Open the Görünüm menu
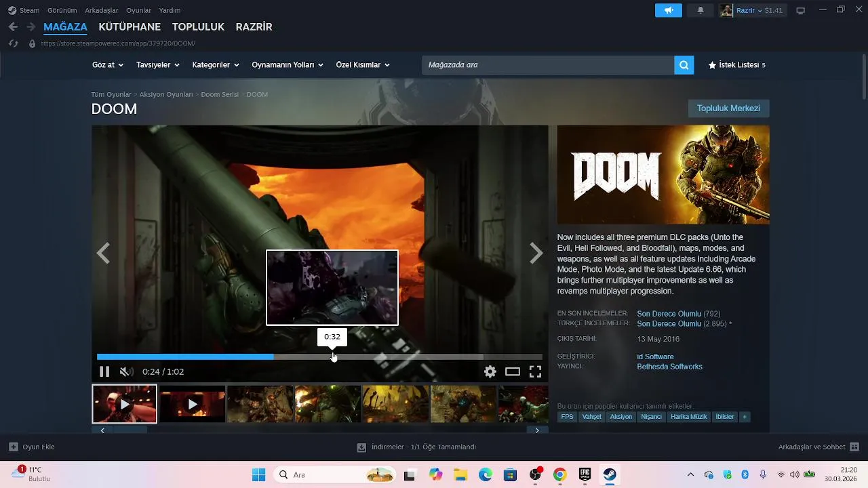The image size is (868, 488). 62,10
